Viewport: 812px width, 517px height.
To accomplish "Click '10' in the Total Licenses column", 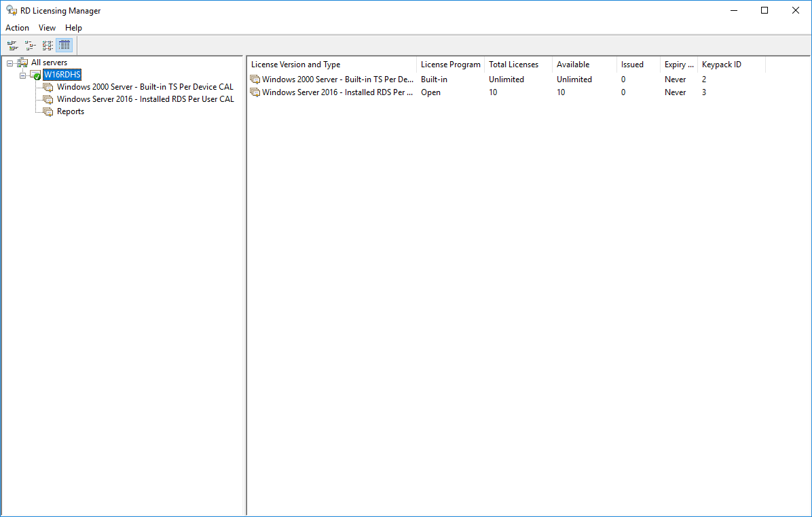I will 493,92.
